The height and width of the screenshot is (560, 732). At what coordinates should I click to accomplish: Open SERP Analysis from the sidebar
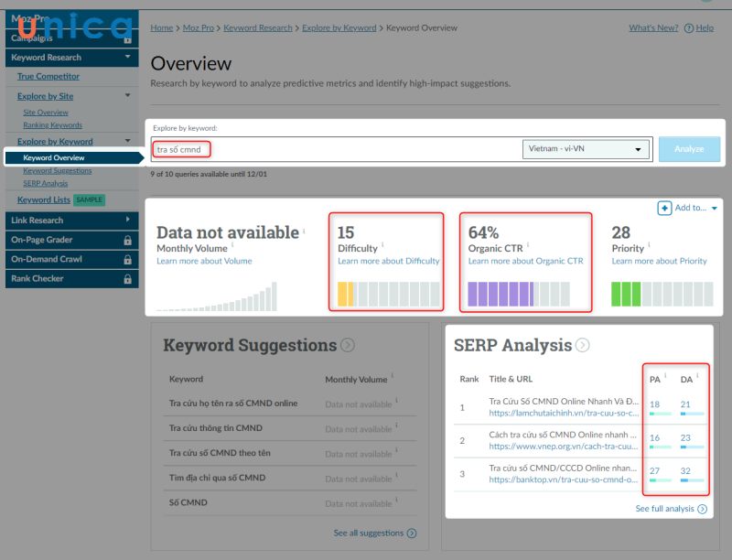click(46, 183)
